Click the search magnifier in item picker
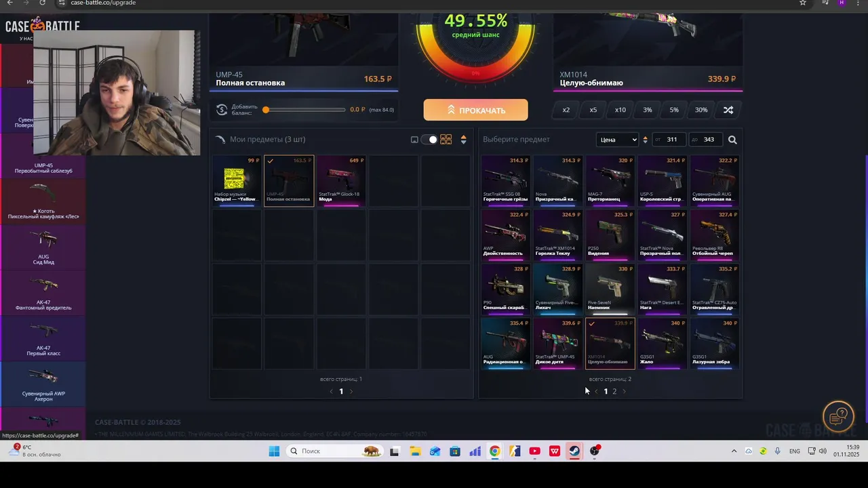This screenshot has width=868, height=488. click(x=732, y=140)
